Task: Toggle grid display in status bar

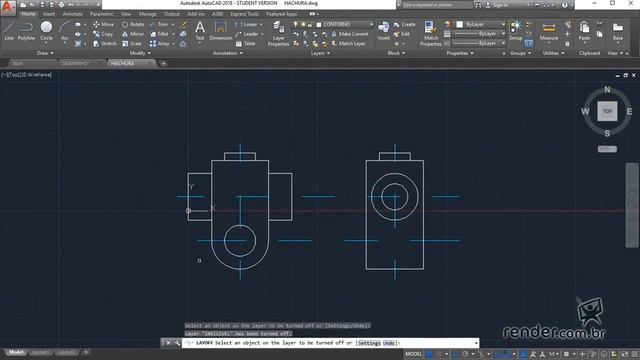Action: pyautogui.click(x=429, y=354)
